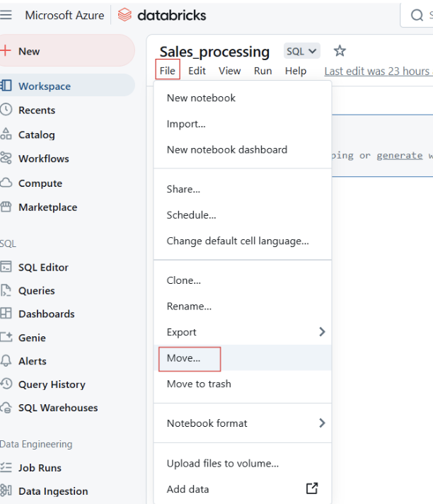Click the Recents clock icon
The width and height of the screenshot is (433, 504).
point(6,110)
